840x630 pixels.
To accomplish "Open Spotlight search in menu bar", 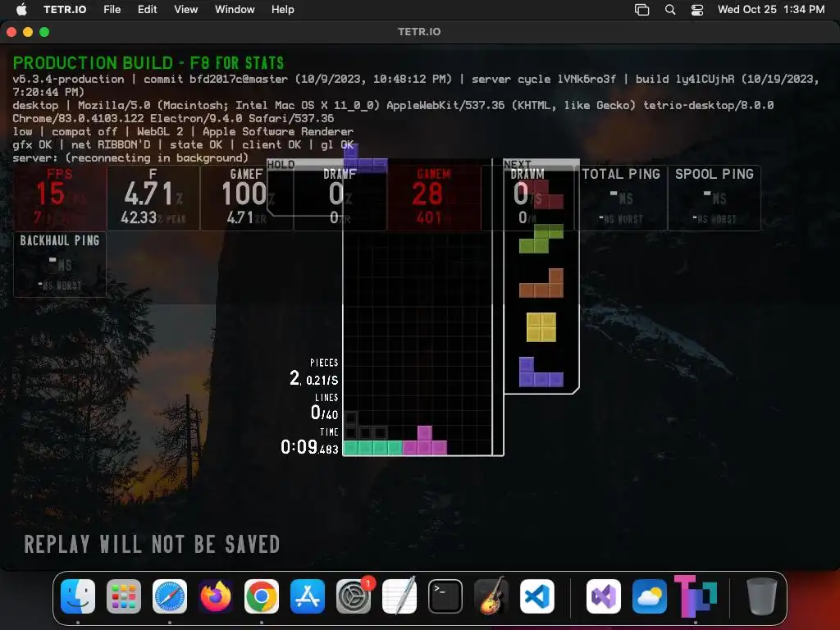I will click(670, 9).
